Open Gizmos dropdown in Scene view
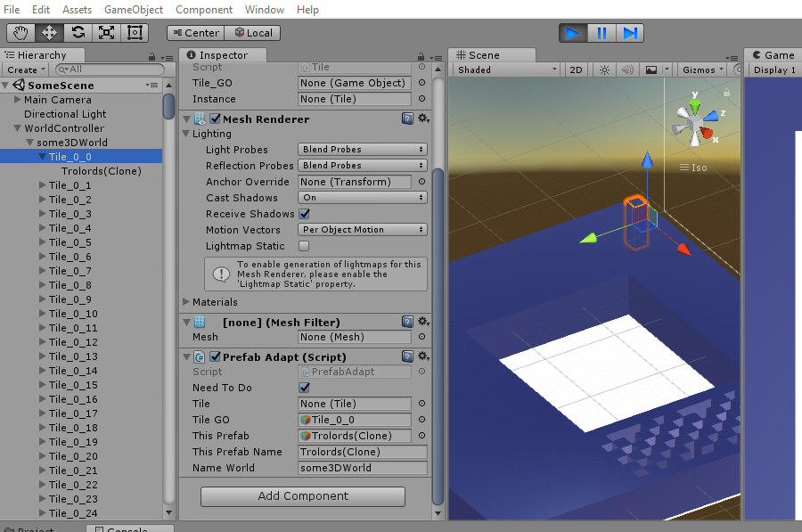Viewport: 802px width, 532px height. tap(703, 70)
